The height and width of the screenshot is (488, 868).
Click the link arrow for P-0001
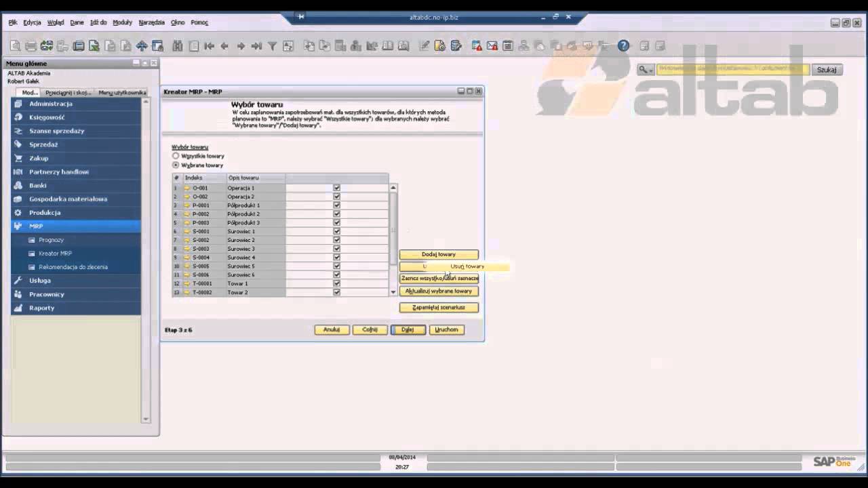(x=187, y=205)
